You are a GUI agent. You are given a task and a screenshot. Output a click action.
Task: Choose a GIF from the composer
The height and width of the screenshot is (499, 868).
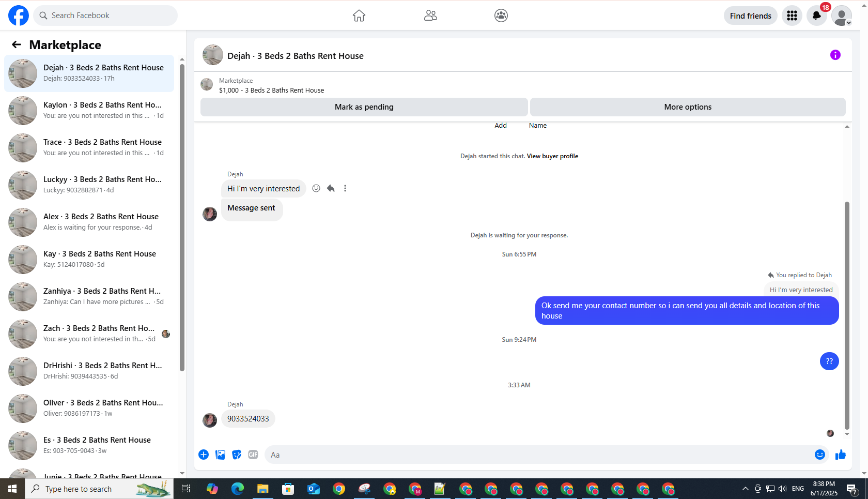(253, 455)
